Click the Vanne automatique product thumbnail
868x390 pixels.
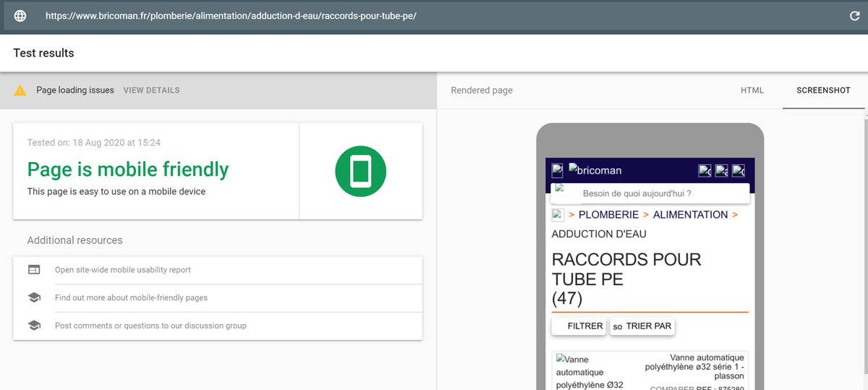tap(590, 371)
